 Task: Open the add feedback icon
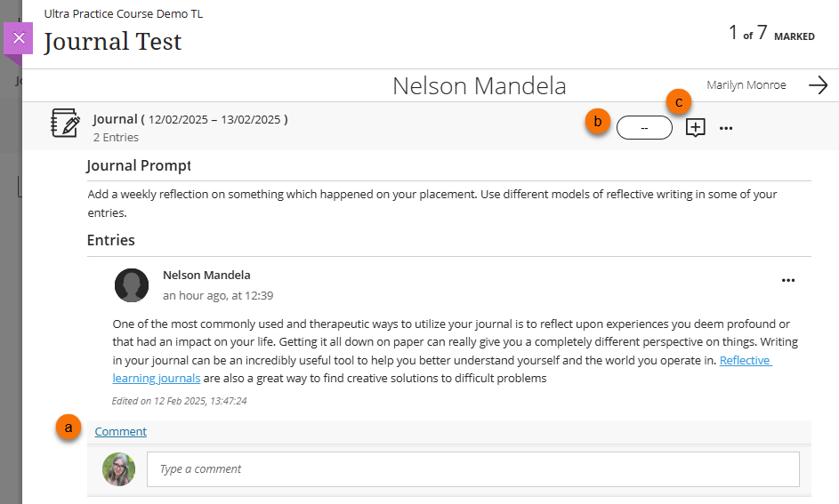(x=696, y=128)
